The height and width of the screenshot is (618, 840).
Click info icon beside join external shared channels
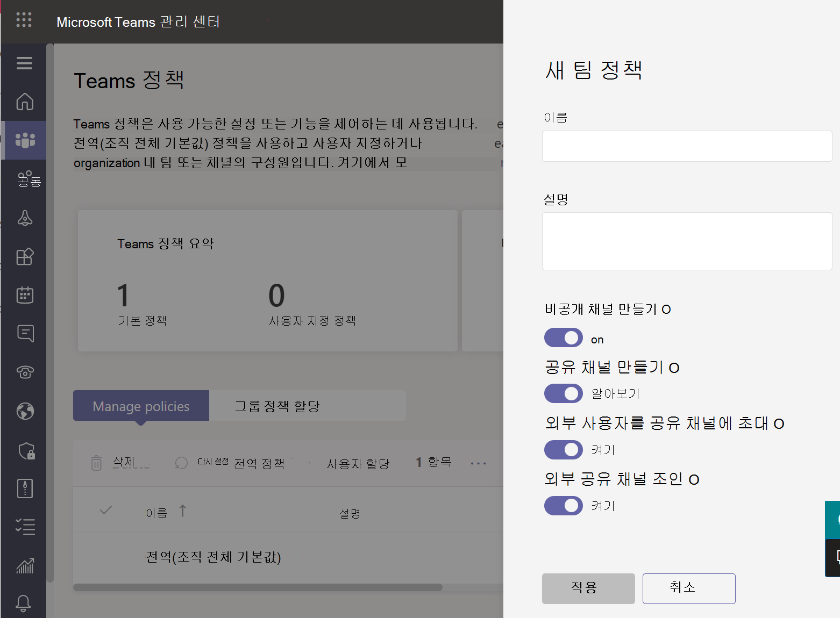point(694,480)
